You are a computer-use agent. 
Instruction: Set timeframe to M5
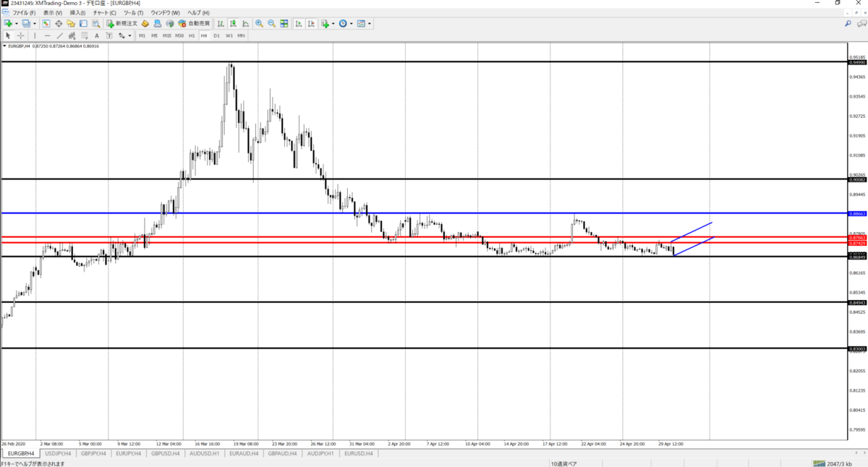[154, 35]
